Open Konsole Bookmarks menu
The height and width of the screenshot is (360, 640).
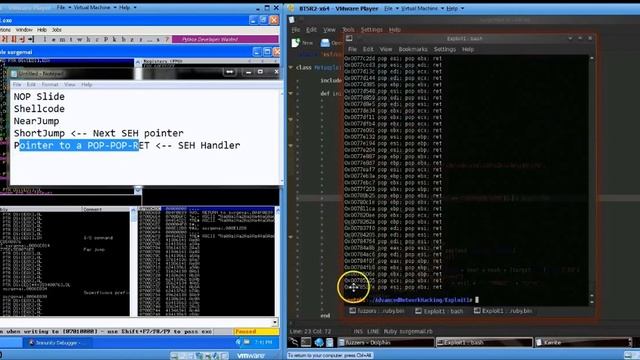point(413,49)
